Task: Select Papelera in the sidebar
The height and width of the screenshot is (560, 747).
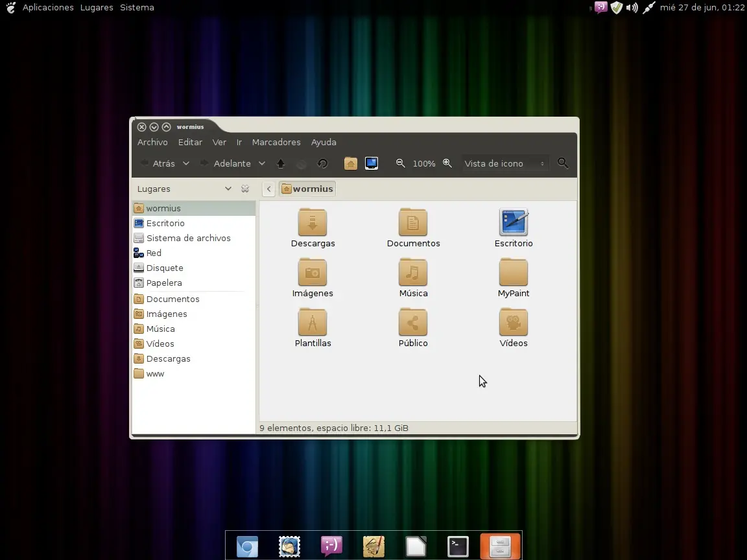Action: pyautogui.click(x=163, y=283)
